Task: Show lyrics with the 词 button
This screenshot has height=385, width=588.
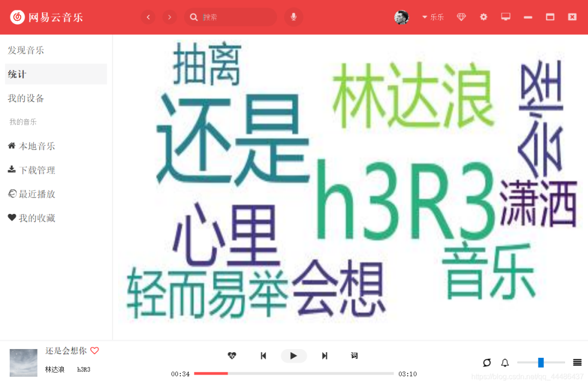Action: [x=354, y=356]
